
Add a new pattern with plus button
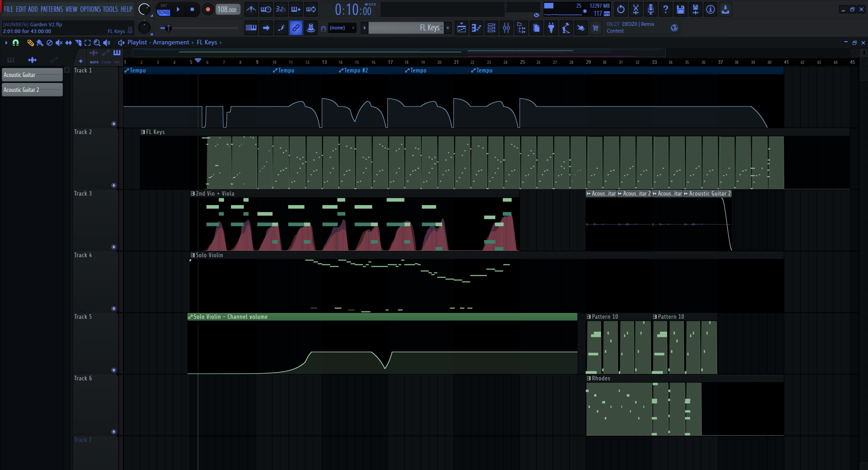(x=448, y=28)
